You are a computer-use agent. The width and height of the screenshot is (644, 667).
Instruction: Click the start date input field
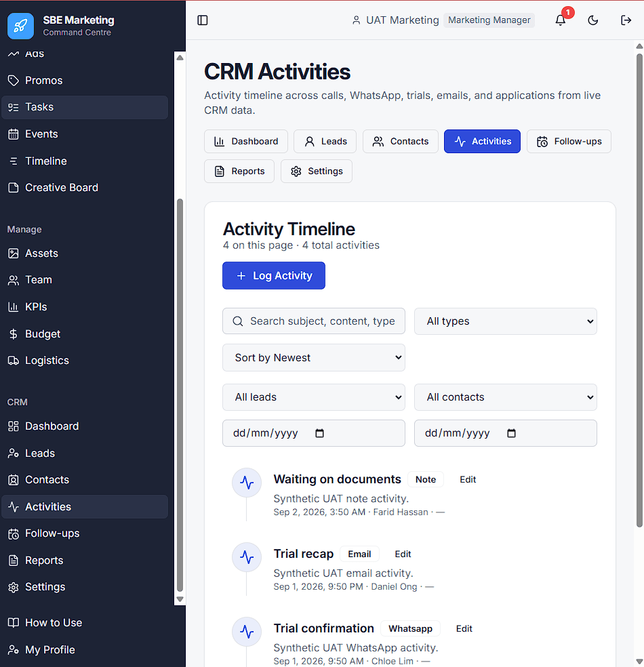click(314, 433)
